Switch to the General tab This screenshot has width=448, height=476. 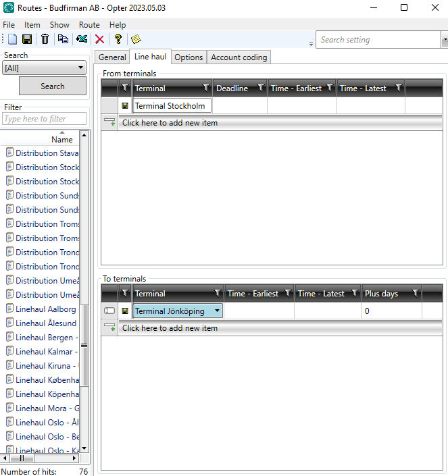point(112,57)
